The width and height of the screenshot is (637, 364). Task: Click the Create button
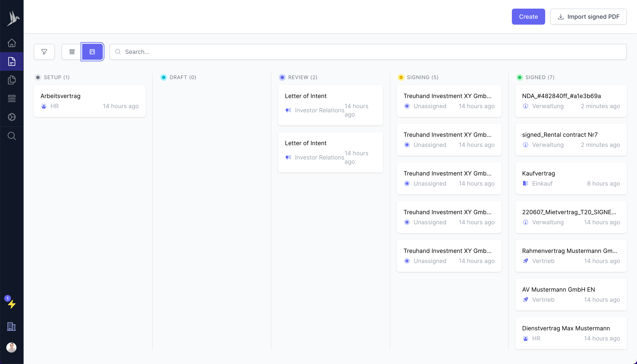[528, 17]
